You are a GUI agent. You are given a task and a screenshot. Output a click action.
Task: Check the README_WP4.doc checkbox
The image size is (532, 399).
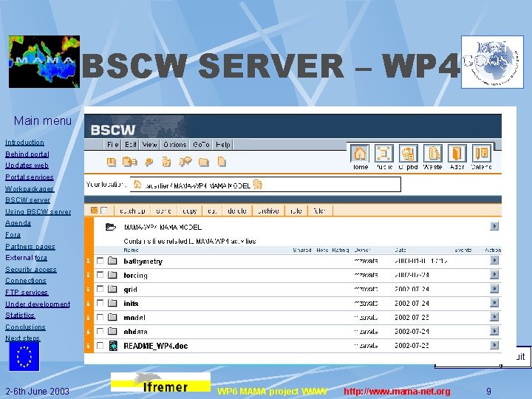pos(100,345)
